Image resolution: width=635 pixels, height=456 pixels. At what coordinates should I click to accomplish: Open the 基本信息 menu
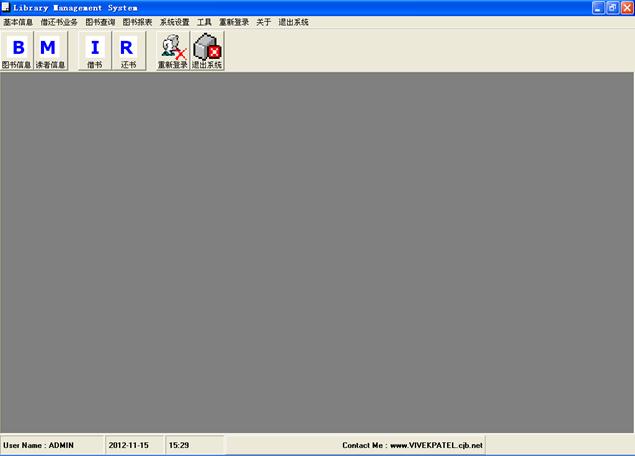coord(18,22)
